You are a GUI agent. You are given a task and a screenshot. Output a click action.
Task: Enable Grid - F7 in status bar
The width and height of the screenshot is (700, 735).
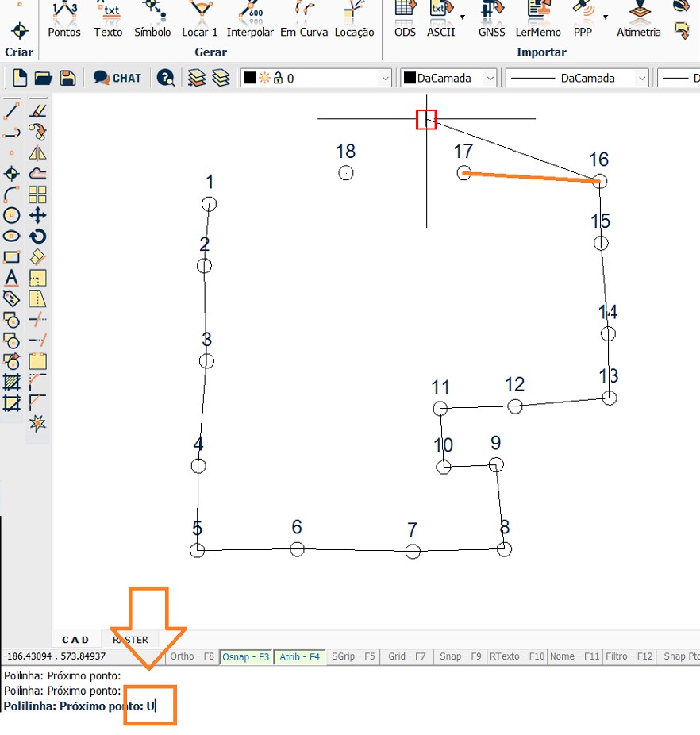(407, 656)
